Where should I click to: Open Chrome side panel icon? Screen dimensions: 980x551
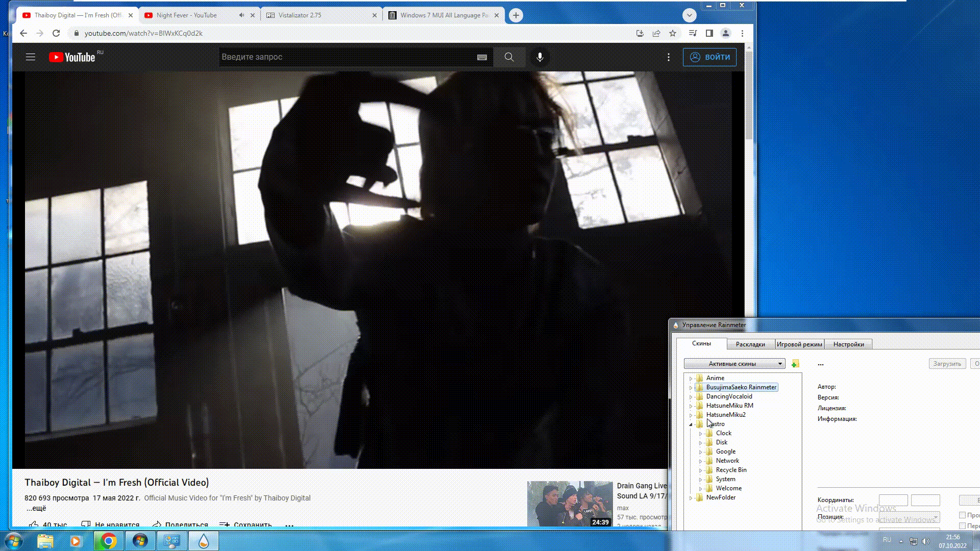tap(709, 33)
